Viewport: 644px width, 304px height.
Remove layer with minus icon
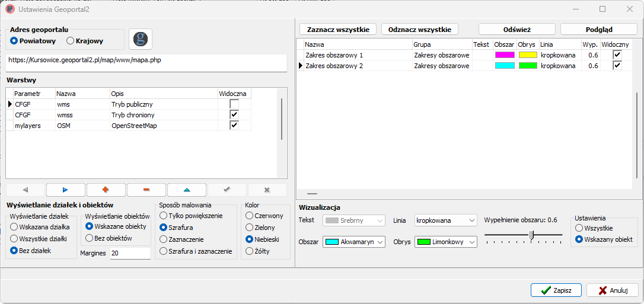[x=146, y=190]
